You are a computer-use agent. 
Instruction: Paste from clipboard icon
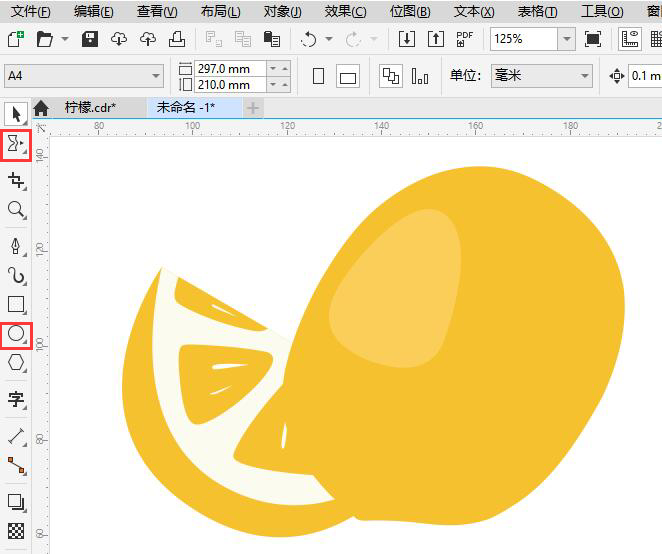click(272, 39)
